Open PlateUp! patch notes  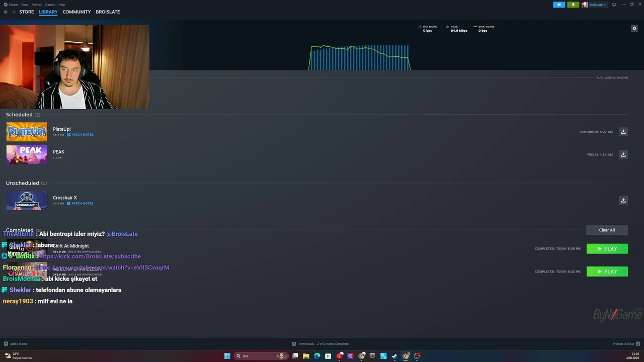pyautogui.click(x=80, y=135)
